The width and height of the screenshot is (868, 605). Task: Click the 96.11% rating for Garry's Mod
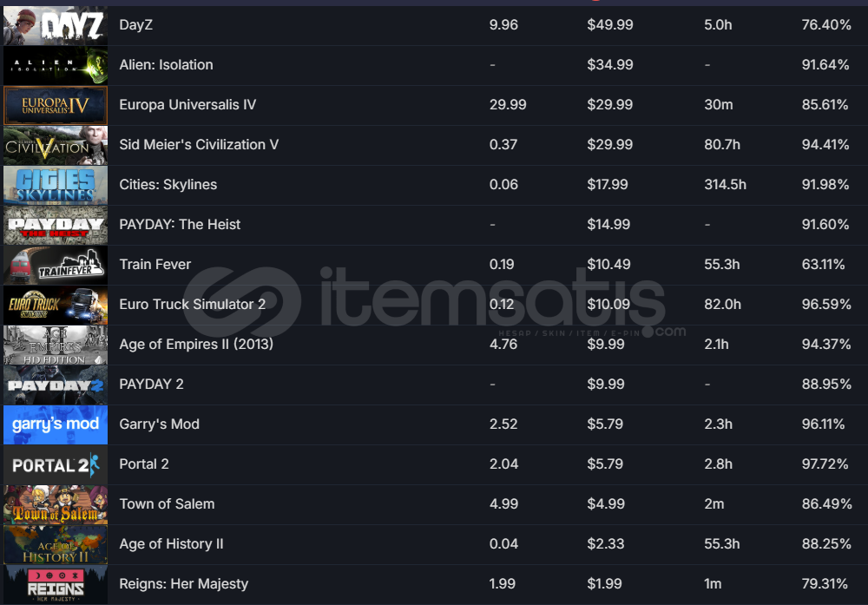pyautogui.click(x=823, y=424)
